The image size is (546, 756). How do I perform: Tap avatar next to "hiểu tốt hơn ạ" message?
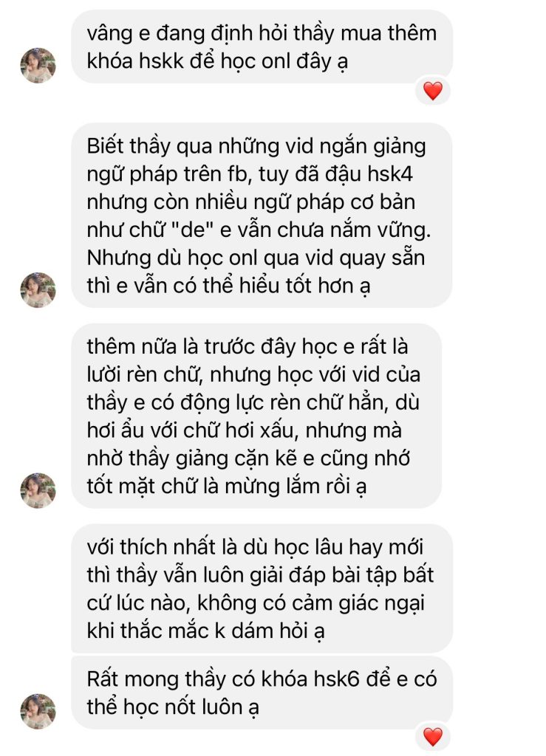point(38,289)
